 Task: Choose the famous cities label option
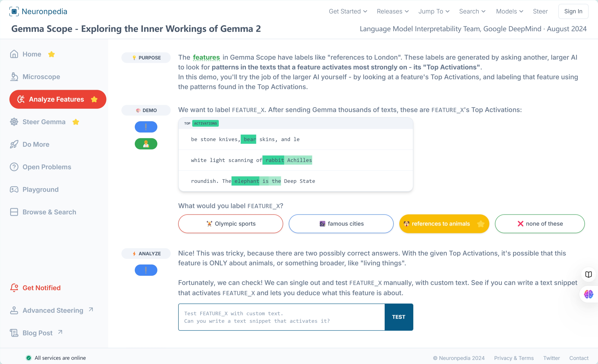tap(341, 224)
